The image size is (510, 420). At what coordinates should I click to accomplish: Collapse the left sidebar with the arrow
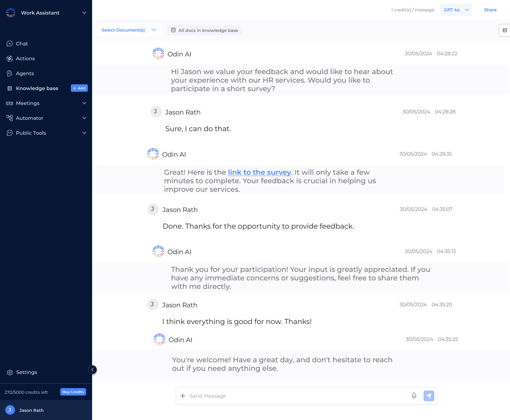[x=92, y=369]
